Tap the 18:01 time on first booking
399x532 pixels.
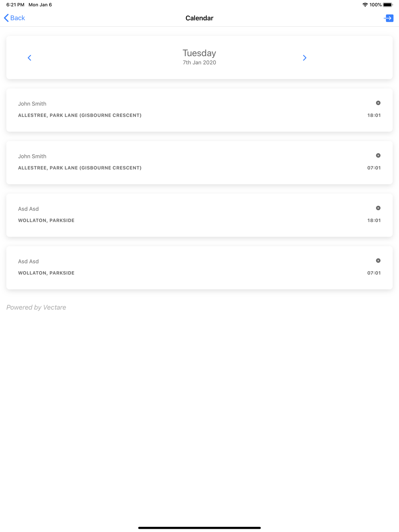(x=374, y=115)
